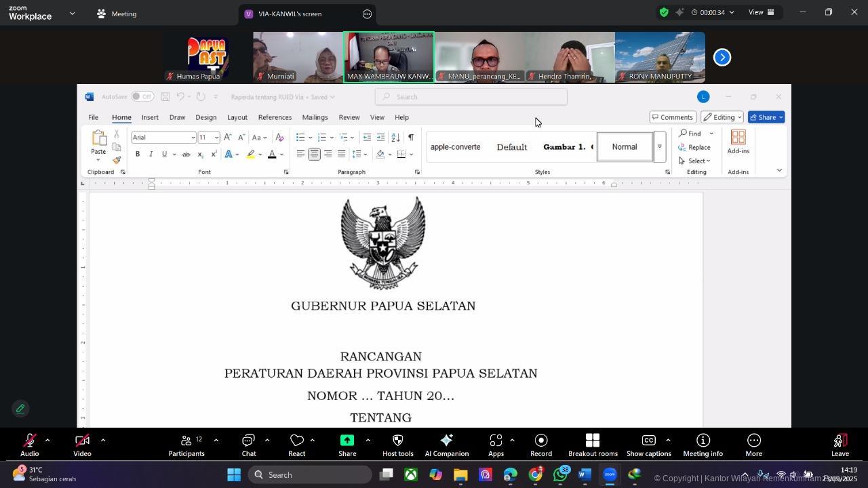Viewport: 868px width, 488px height.
Task: Start the camera with Video button
Action: coord(82,445)
